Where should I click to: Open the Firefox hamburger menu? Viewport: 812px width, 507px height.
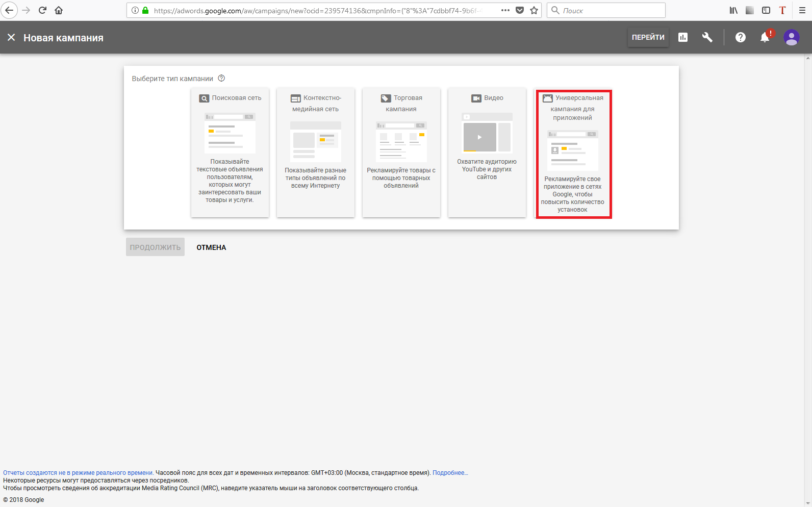tap(802, 10)
